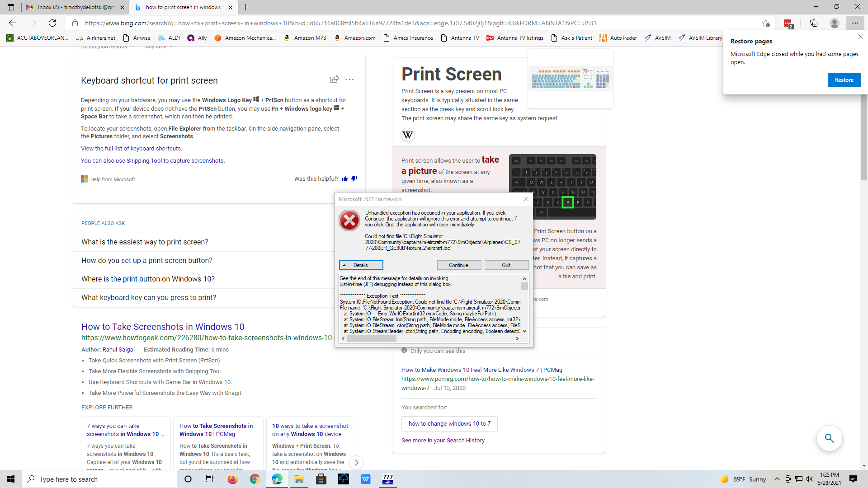The width and height of the screenshot is (868, 488).
Task: Click the browser profile avatar icon
Action: point(834,23)
